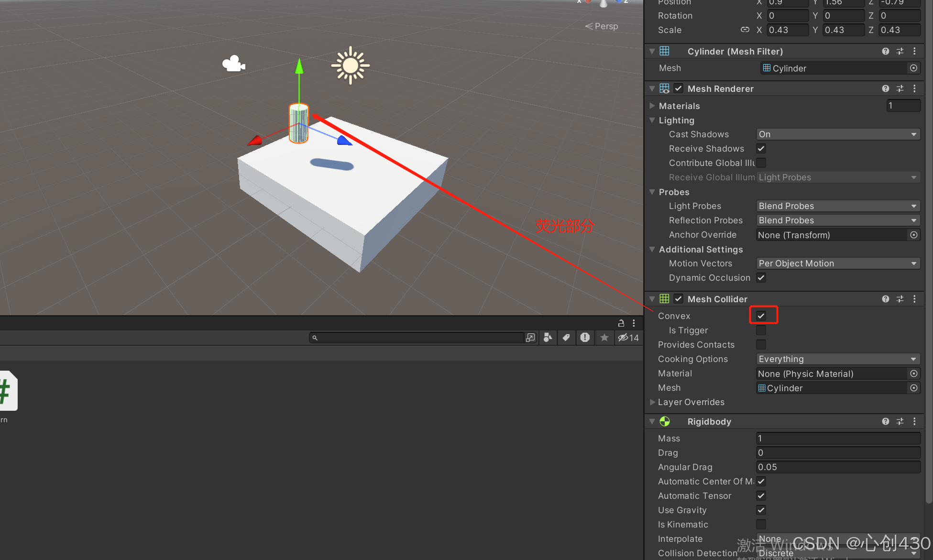Click the project panel lock icon
Screen dimensions: 933x560
[x=621, y=323]
